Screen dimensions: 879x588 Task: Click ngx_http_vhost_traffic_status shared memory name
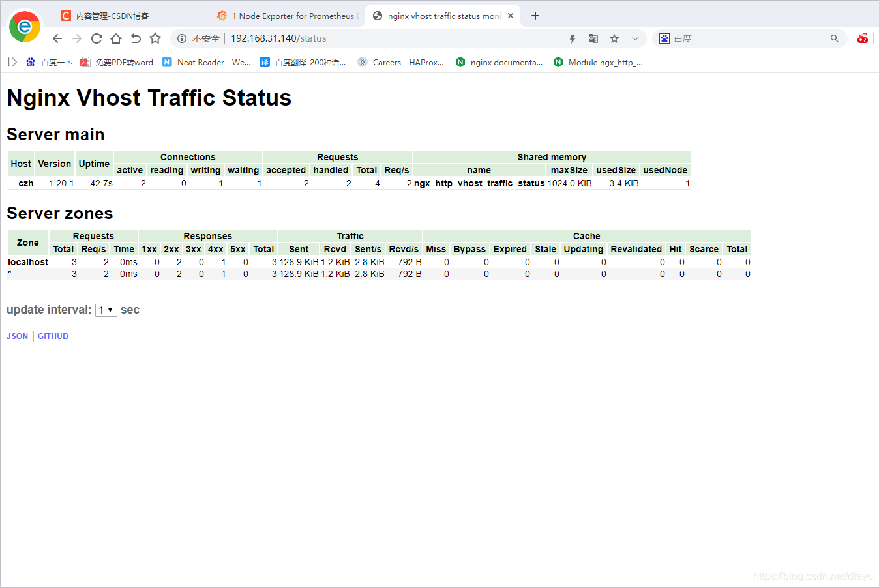pyautogui.click(x=479, y=183)
